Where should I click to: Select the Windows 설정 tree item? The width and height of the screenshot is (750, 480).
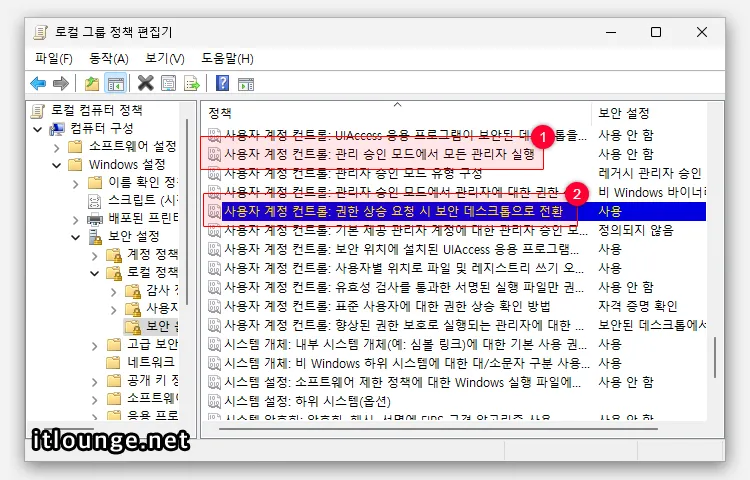click(x=127, y=164)
